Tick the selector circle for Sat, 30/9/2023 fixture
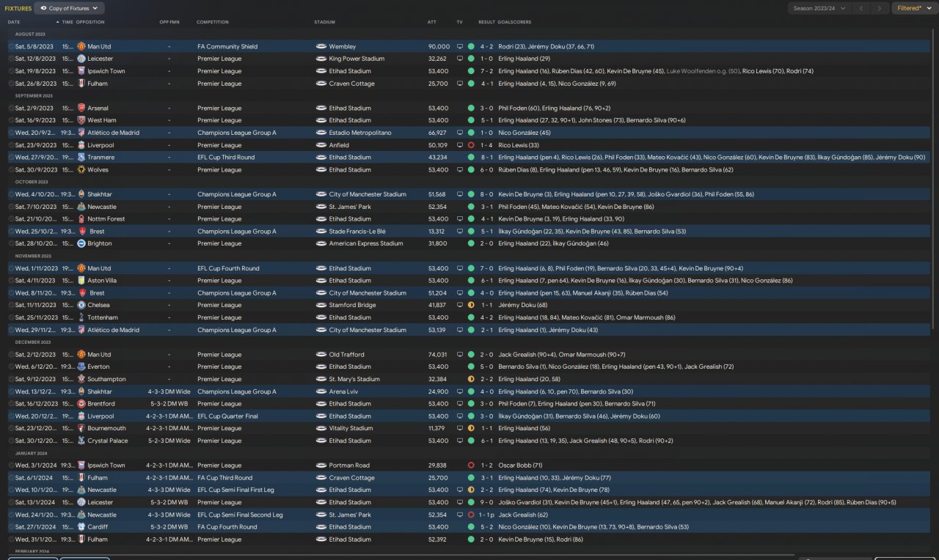939x560 pixels. 11,169
